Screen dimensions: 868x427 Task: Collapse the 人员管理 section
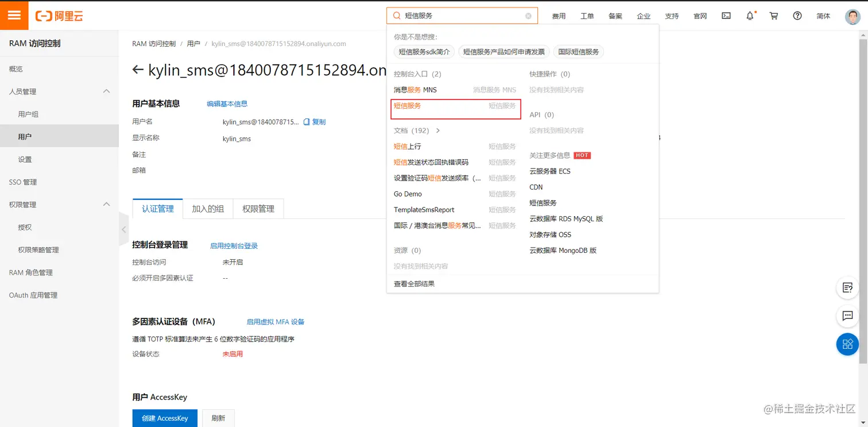[x=106, y=91]
